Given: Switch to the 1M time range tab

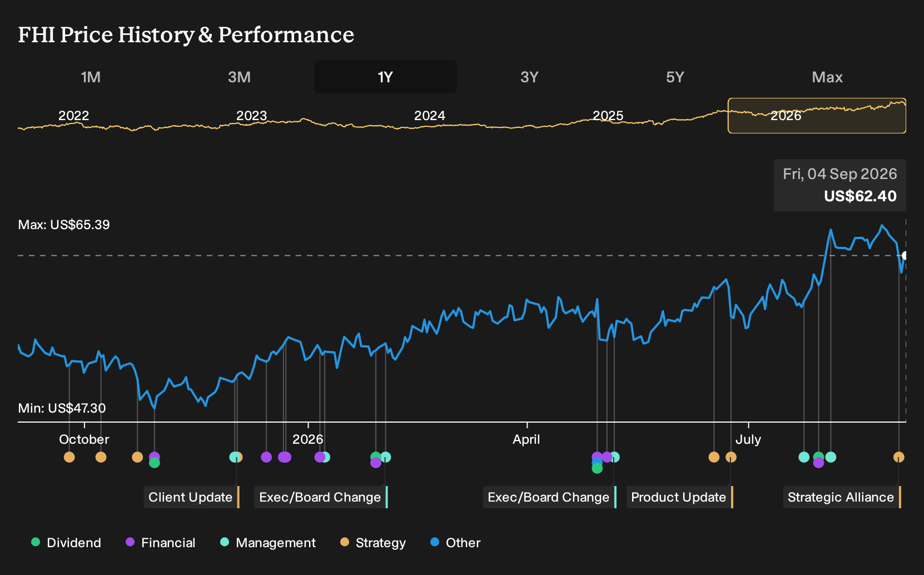Looking at the screenshot, I should click(x=91, y=77).
